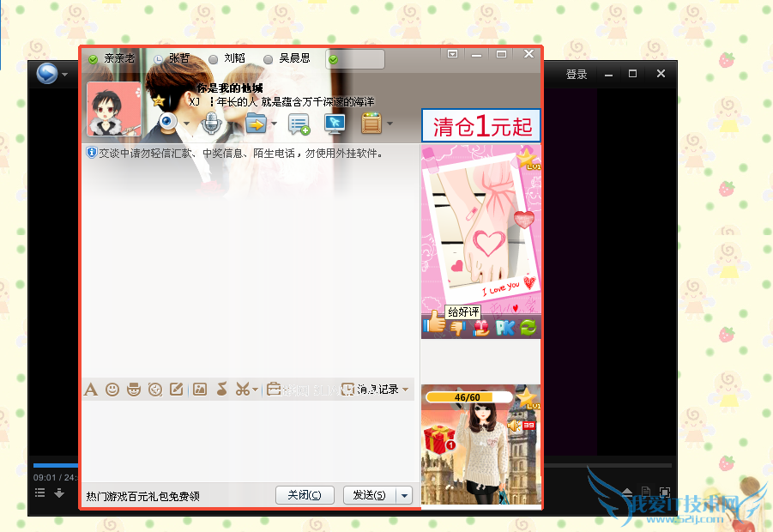Click the LV1 star on the girl avatar

(528, 398)
